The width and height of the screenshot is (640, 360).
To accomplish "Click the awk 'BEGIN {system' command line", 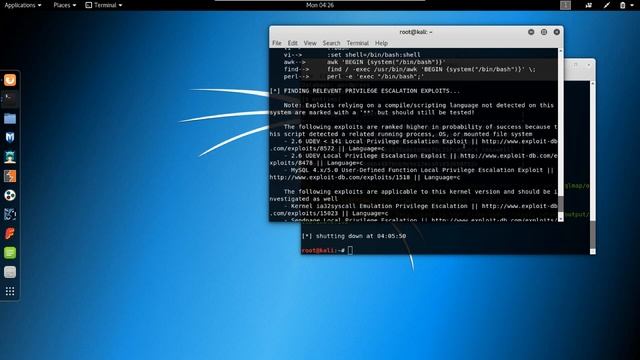I will coord(364,62).
